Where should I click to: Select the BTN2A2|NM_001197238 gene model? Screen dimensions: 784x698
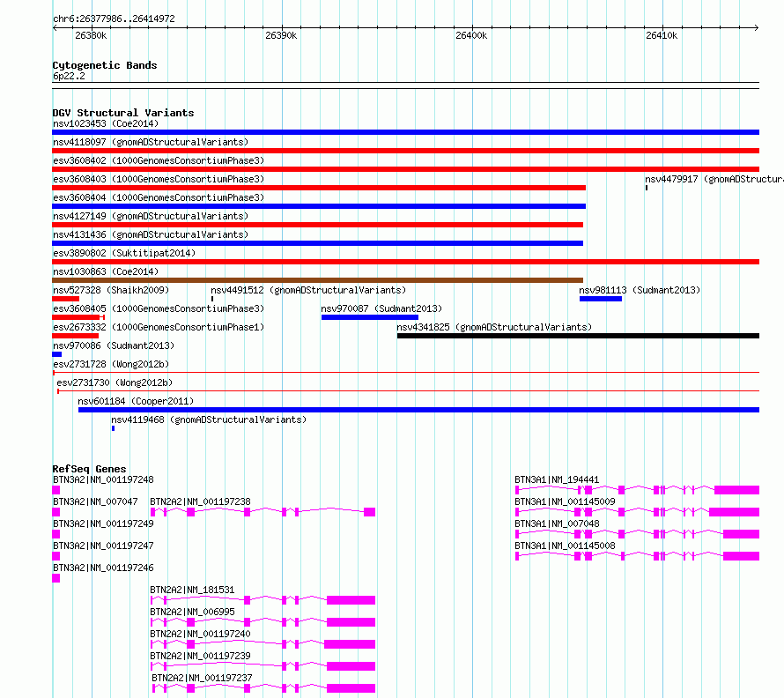(x=263, y=512)
